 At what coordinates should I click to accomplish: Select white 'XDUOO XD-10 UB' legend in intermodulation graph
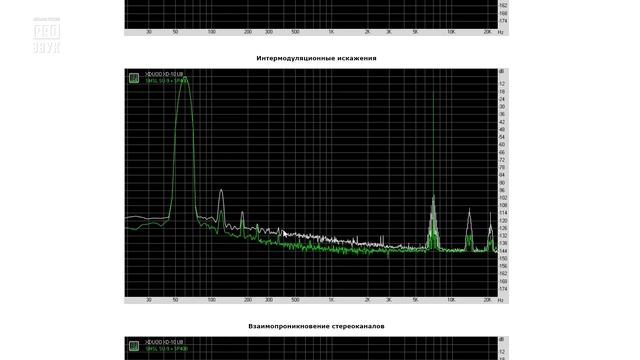tap(164, 74)
